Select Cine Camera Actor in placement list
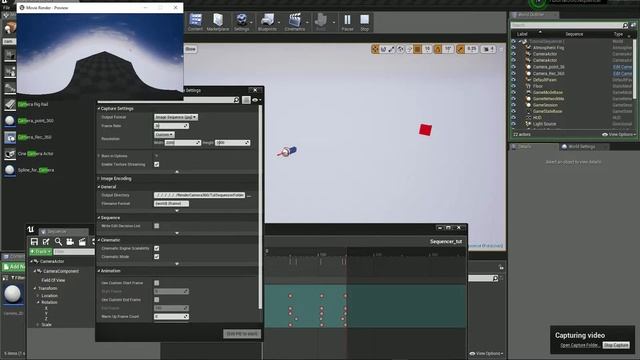Image resolution: width=640 pixels, height=360 pixels. click(36, 153)
